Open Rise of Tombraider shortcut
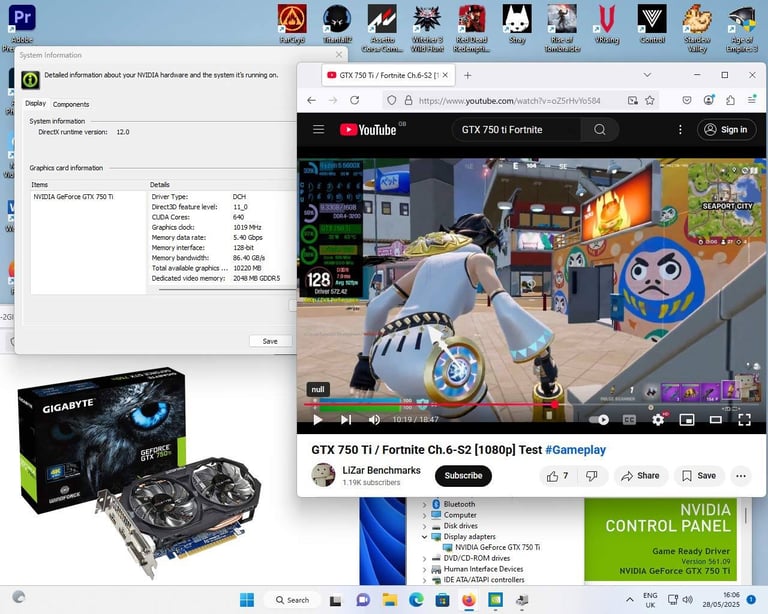Screen dimensions: 768x614 pyautogui.click(x=562, y=28)
